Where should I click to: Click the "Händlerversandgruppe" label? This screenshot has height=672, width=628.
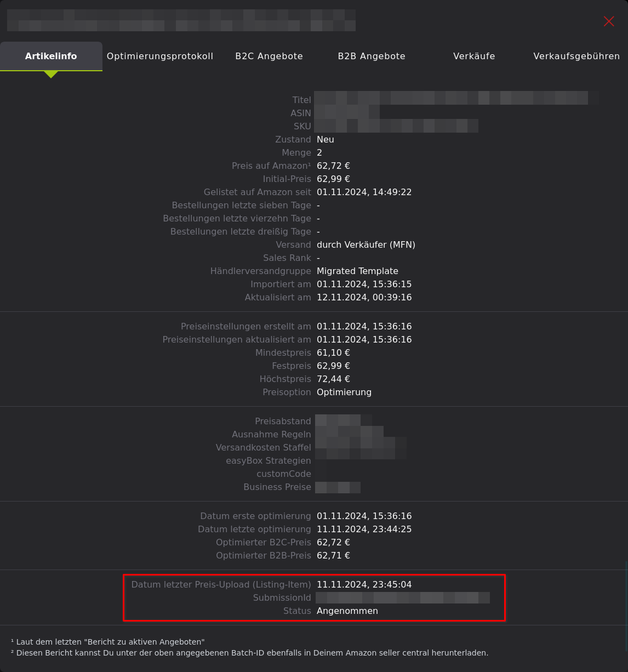point(261,271)
